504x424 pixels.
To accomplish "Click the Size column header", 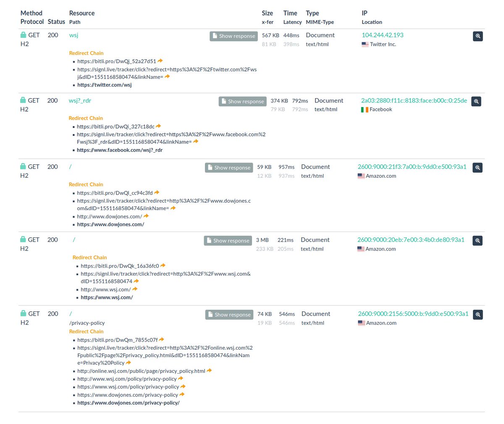I will click(x=268, y=13).
